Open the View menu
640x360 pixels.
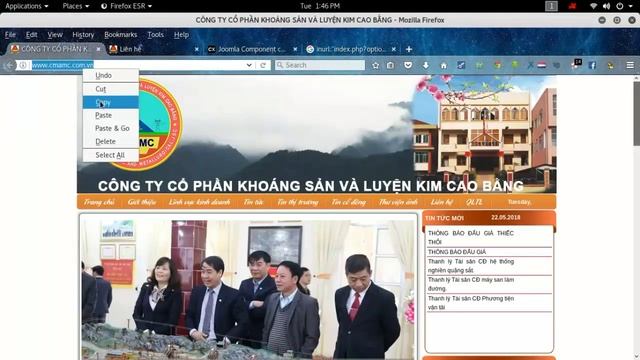(x=55, y=35)
